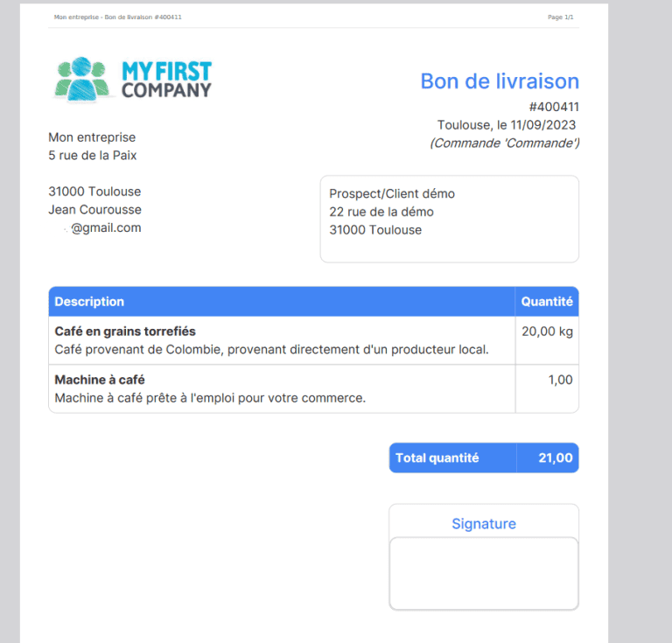Click inside the empty Signature box

[x=484, y=573]
